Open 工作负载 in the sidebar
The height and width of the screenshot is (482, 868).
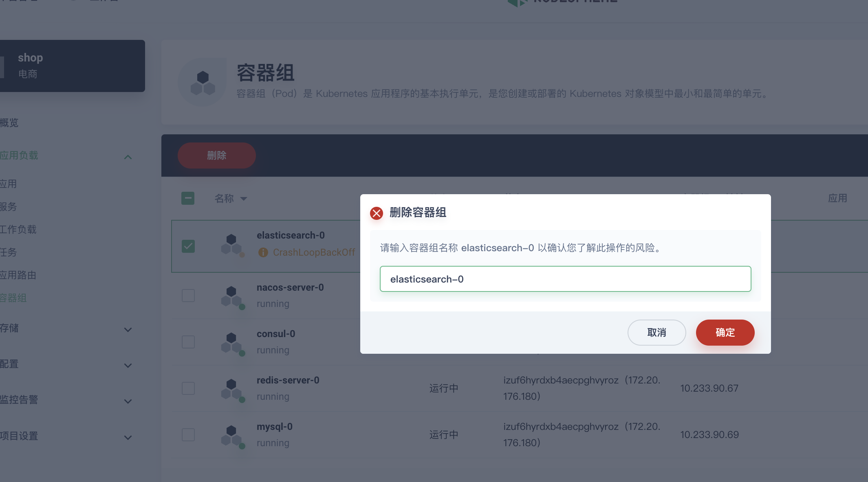click(x=18, y=229)
